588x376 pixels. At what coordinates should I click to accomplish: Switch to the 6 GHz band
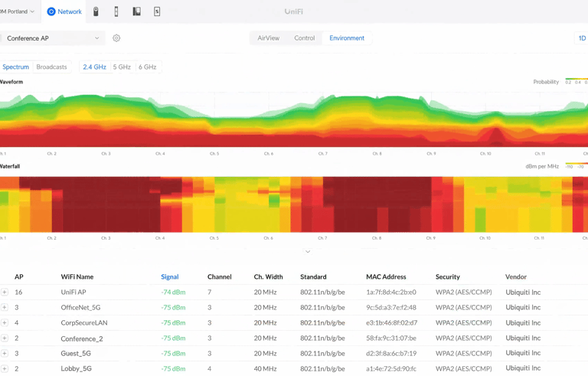(147, 67)
